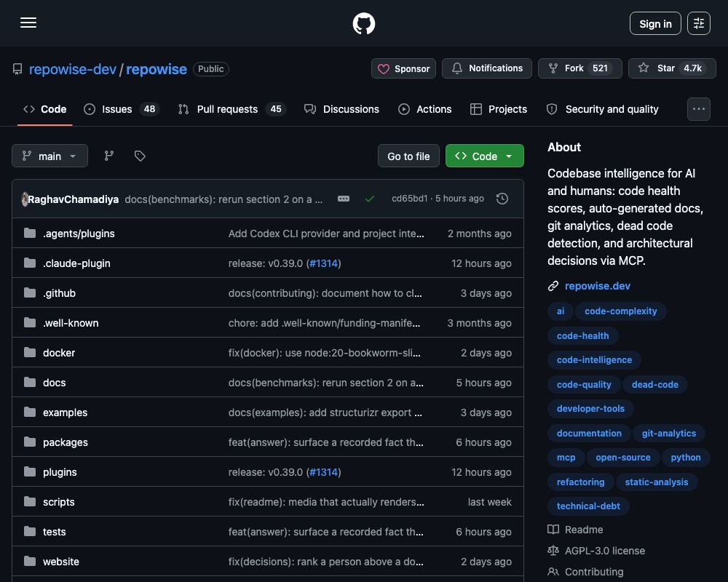The image size is (728, 582).
Task: Open the packages folder
Action: click(66, 442)
